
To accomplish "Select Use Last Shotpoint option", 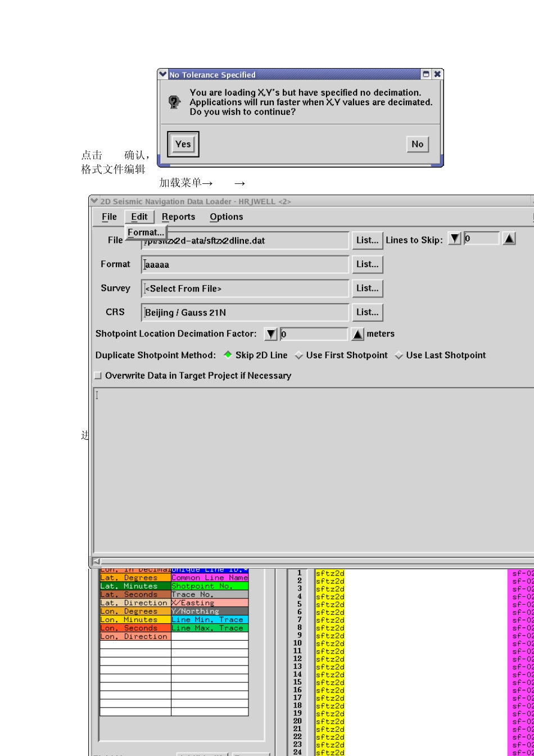I will [440, 355].
